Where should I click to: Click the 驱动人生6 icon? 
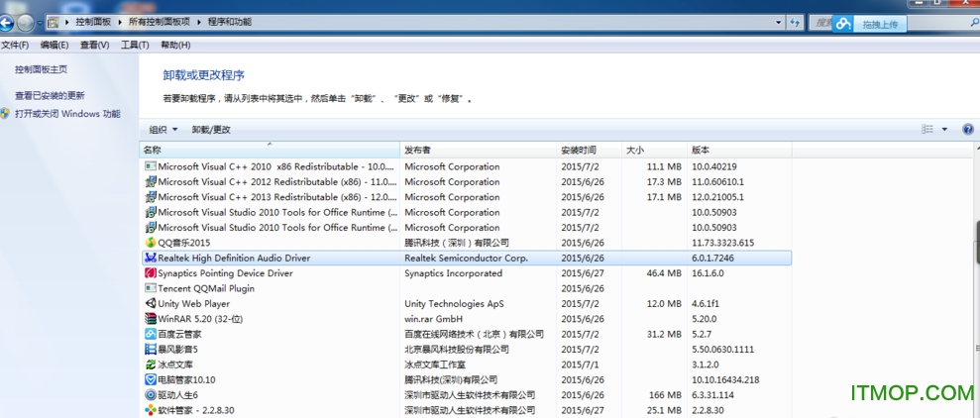click(150, 395)
